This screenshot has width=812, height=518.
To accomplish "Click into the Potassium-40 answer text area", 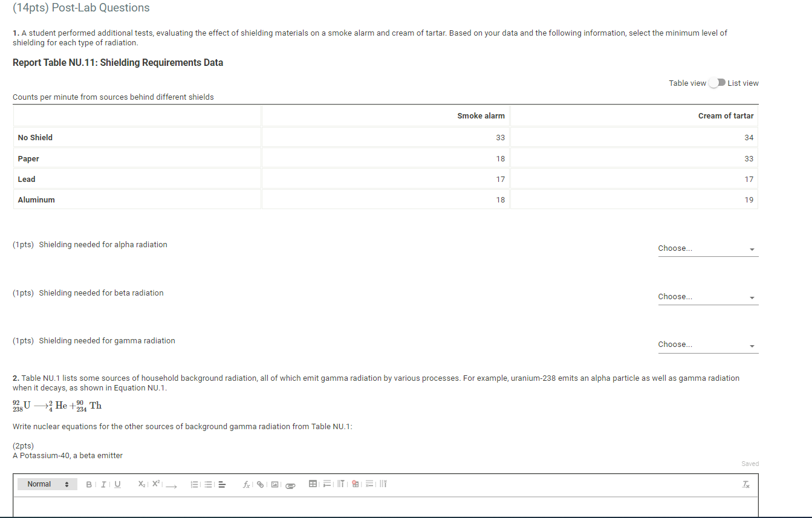I will tap(385, 507).
